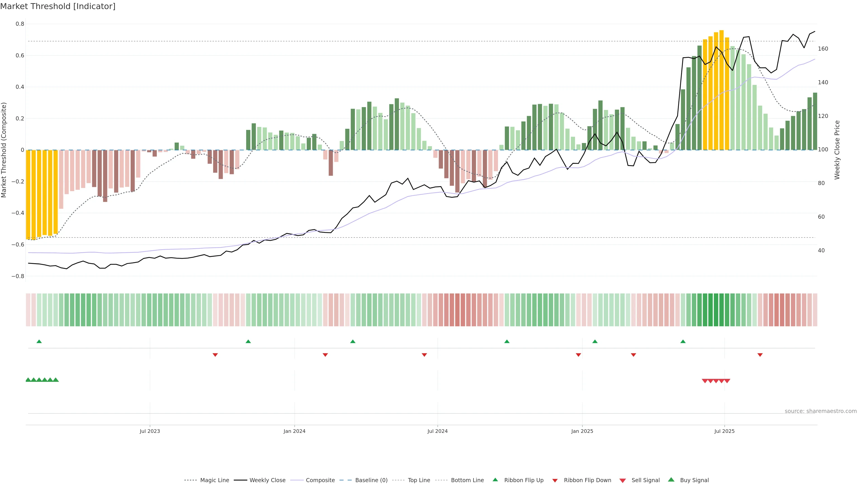Click the source: sharemaestro.com text
Image resolution: width=868 pixels, height=488 pixels.
pyautogui.click(x=821, y=411)
